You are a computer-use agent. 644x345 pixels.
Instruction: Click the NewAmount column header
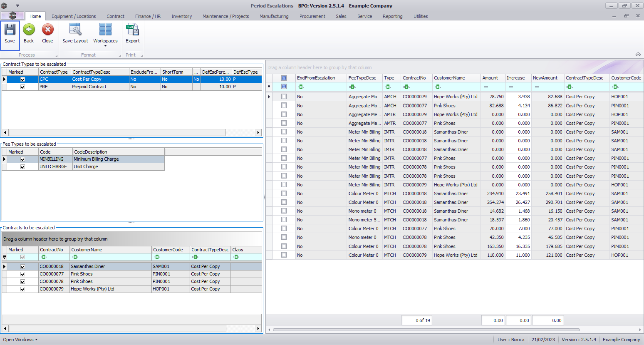pos(545,78)
